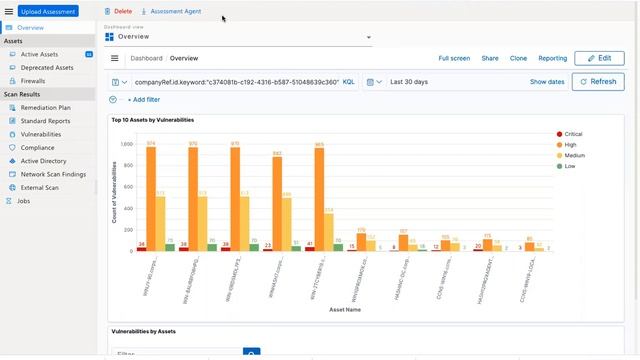Open the Dashboard view Overview dropdown

click(x=238, y=37)
